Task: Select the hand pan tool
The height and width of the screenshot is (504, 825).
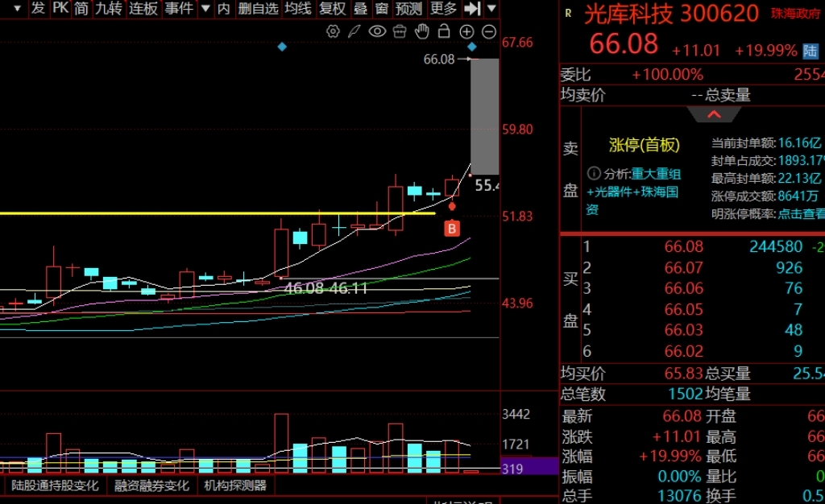Action: [x=422, y=31]
